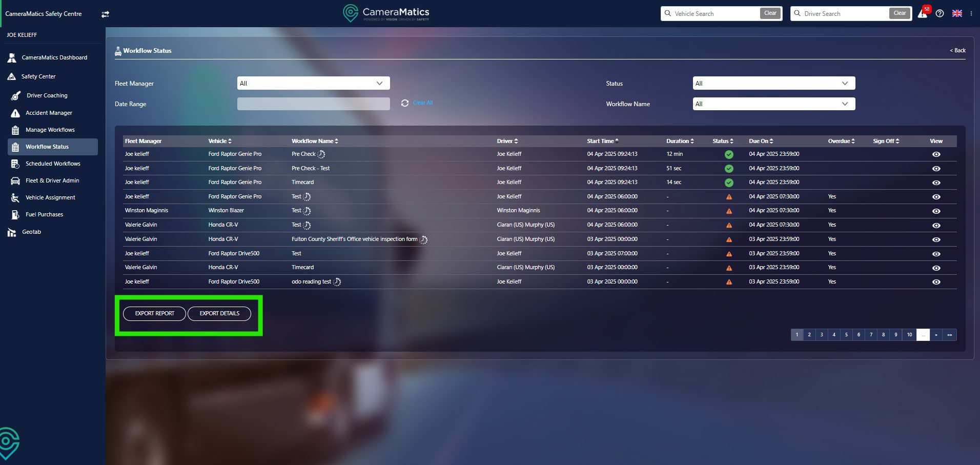Click the Date Range input field
This screenshot has width=980, height=465.
313,104
